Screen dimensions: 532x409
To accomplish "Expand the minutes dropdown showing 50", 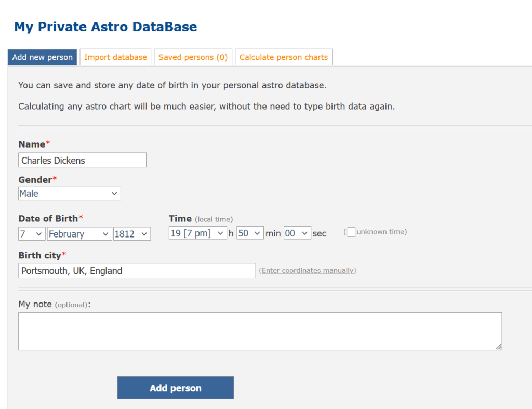I will [x=250, y=233].
